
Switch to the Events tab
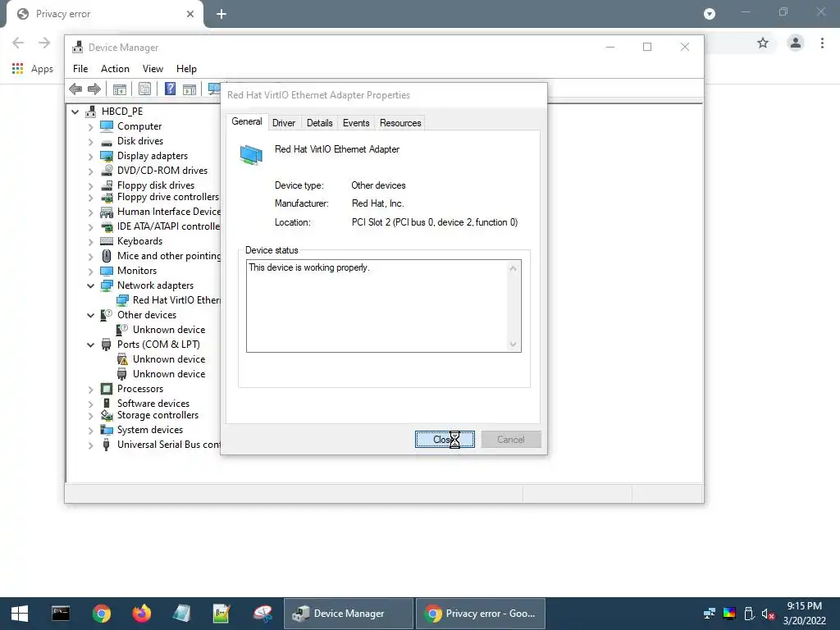[356, 123]
